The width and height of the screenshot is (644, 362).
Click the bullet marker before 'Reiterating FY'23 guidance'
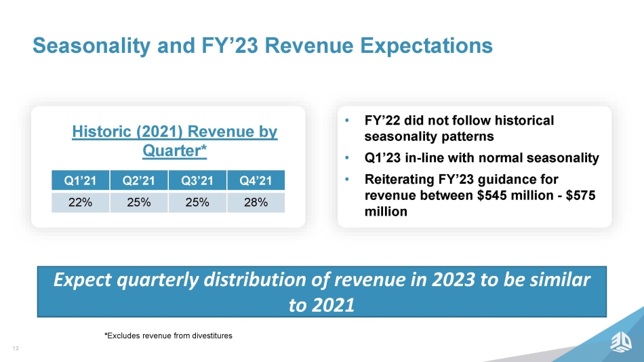pos(347,180)
